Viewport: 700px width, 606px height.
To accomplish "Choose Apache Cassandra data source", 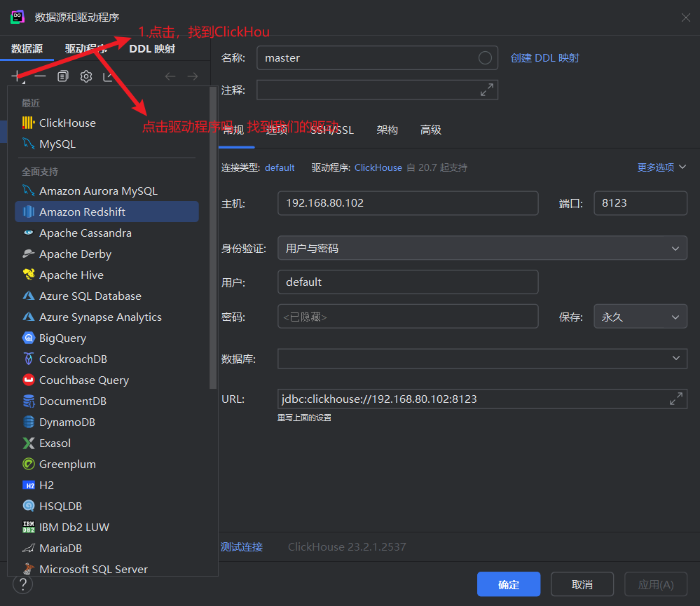I will (107, 233).
